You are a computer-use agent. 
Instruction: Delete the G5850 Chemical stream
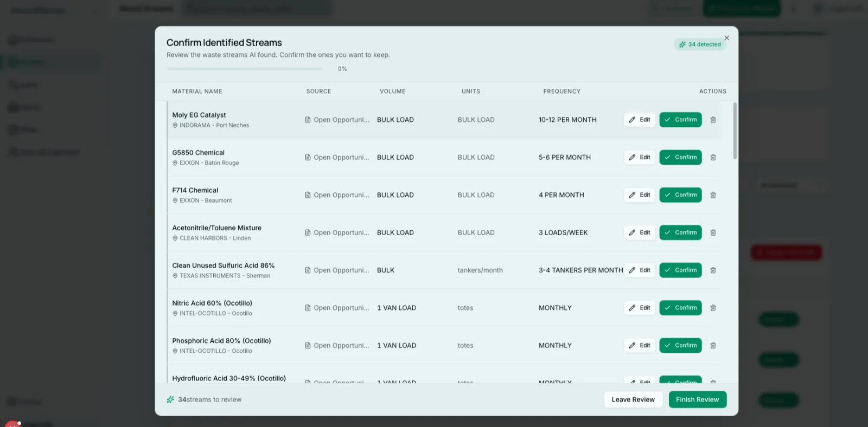[713, 157]
